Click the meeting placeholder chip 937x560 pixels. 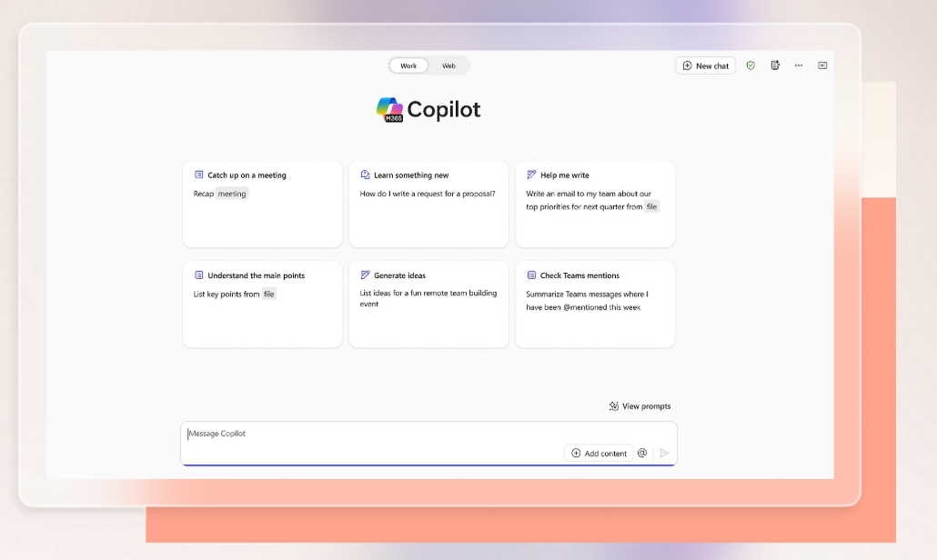click(232, 194)
